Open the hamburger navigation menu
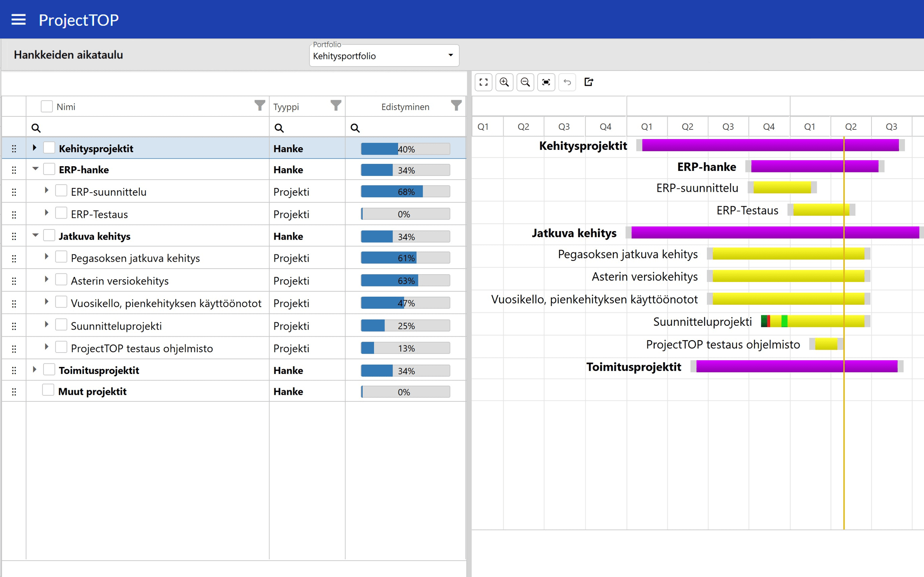The image size is (924, 577). [x=18, y=19]
